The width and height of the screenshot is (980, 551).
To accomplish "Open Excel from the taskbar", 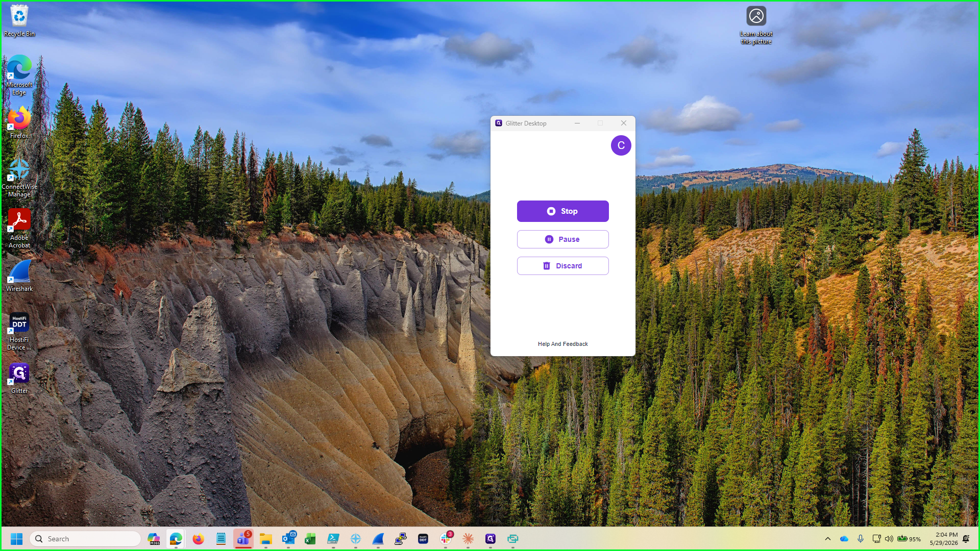I will [x=311, y=539].
